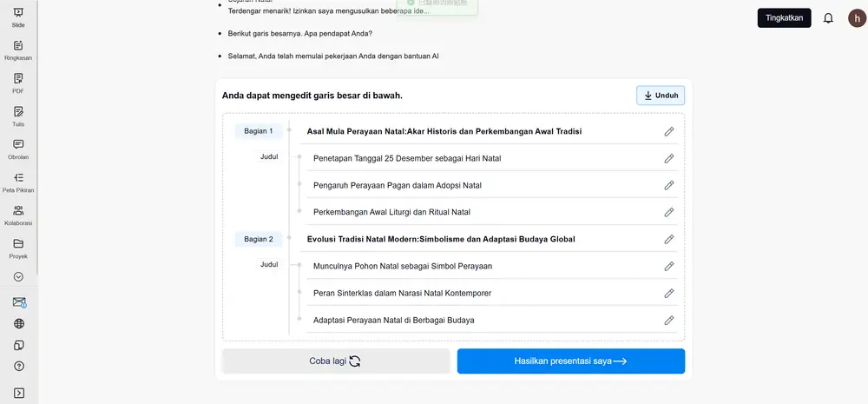The height and width of the screenshot is (404, 868).
Task: Select text Penetapan Tanggal 25 Desember sebagai Hari Natal
Action: coord(407,158)
